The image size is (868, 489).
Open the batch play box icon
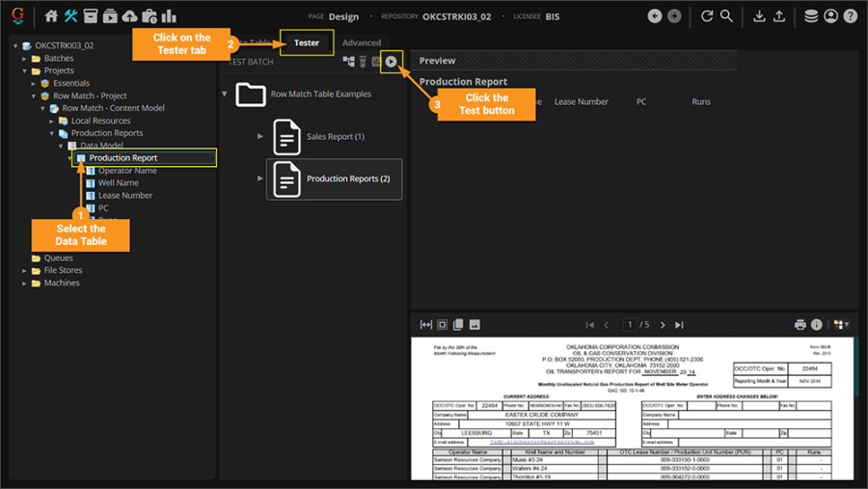pos(110,16)
